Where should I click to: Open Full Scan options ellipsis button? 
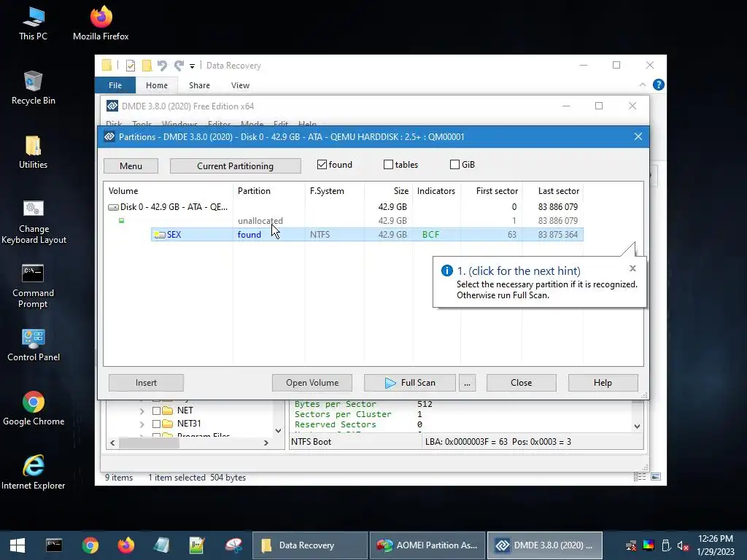467,383
